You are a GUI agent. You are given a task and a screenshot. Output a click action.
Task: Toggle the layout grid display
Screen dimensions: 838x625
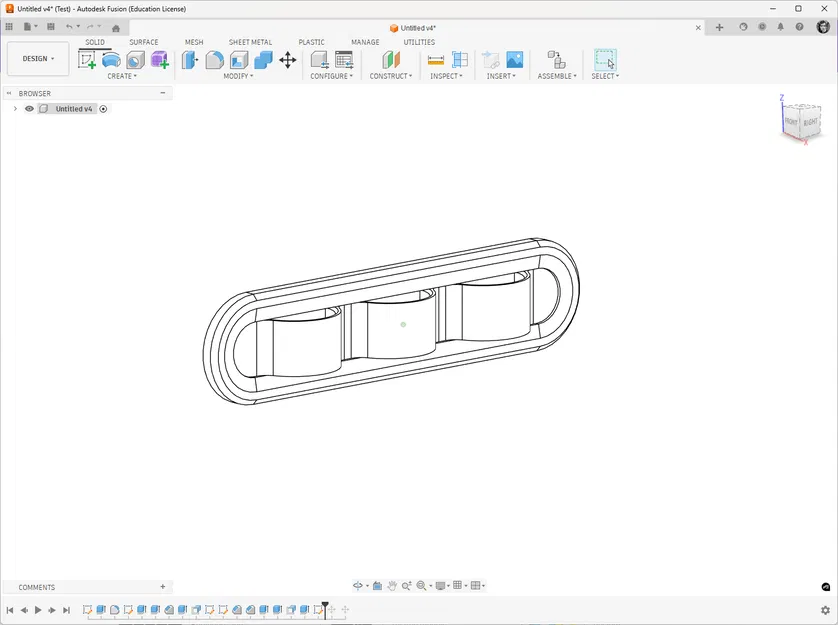pyautogui.click(x=457, y=586)
